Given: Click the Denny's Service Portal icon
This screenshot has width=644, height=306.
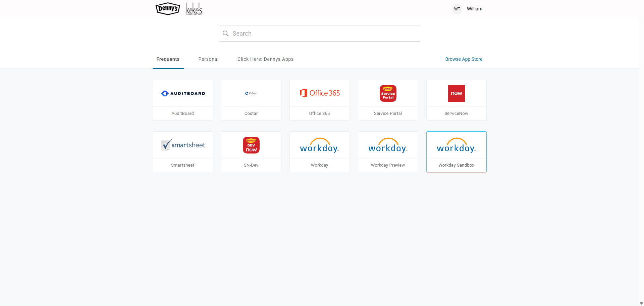Looking at the screenshot, I should pyautogui.click(x=388, y=93).
